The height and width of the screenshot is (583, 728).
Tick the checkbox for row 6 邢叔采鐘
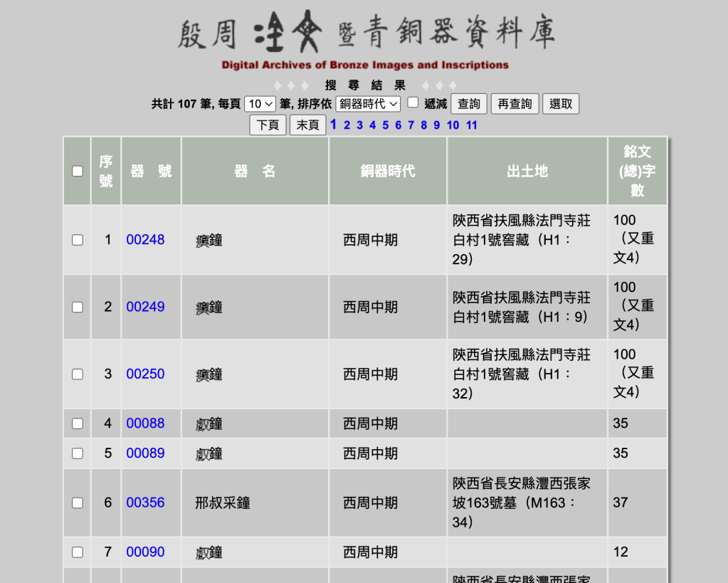78,503
